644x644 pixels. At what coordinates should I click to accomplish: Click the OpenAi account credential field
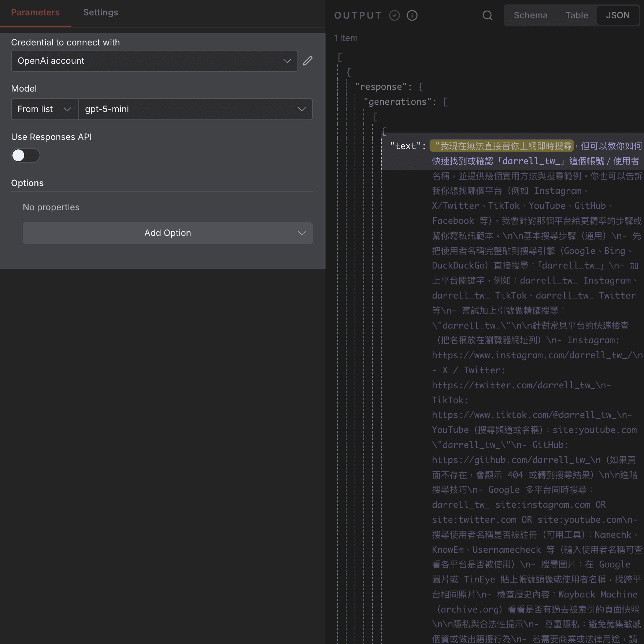click(154, 61)
